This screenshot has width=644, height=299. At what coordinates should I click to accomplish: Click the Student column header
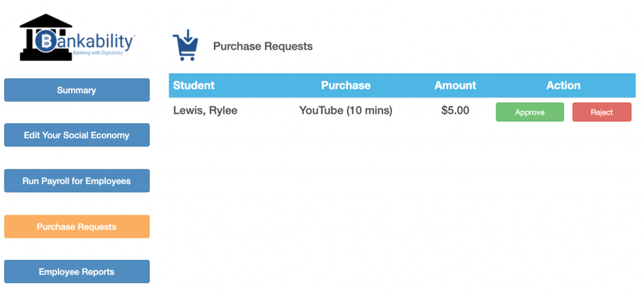coord(194,86)
